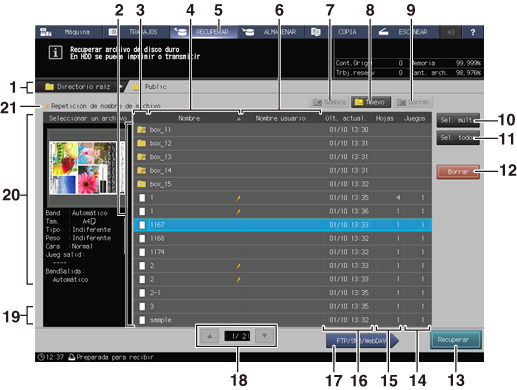The width and height of the screenshot is (517, 390).
Task: Select the file named 2-1
Action: pyautogui.click(x=282, y=293)
